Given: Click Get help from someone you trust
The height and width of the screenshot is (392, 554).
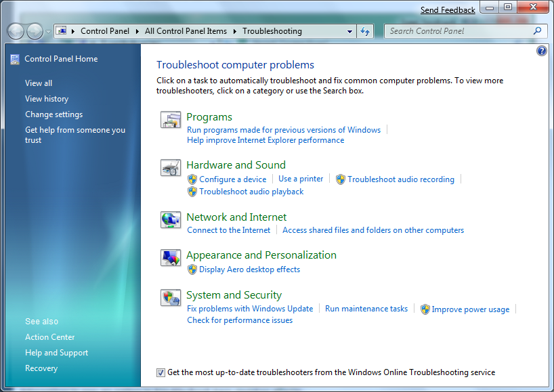Looking at the screenshot, I should click(x=75, y=135).
